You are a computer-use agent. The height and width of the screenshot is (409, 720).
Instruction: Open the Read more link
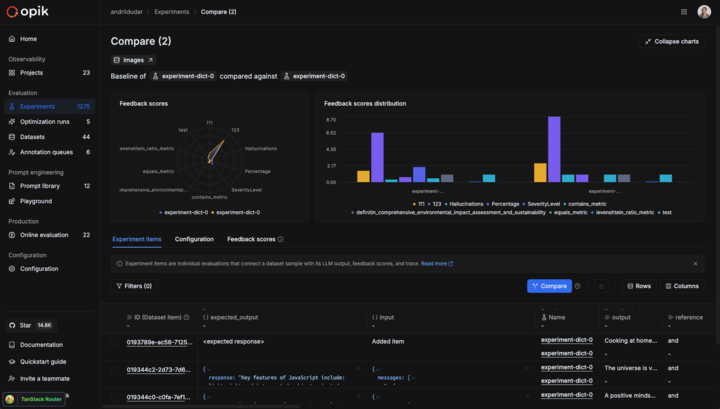(436, 264)
